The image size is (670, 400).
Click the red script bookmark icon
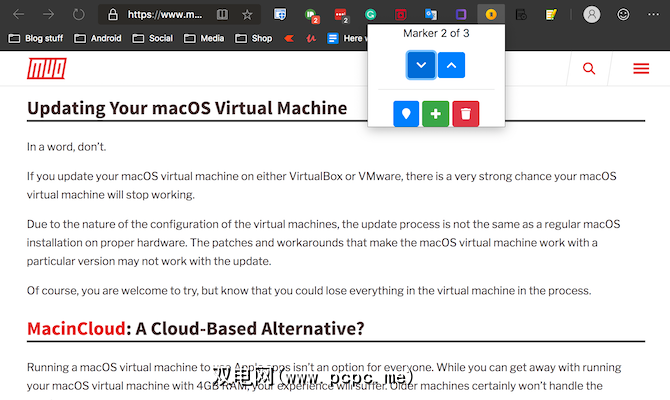point(311,38)
